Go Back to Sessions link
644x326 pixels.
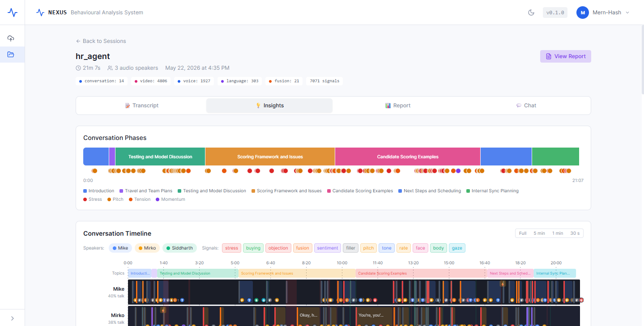pos(101,41)
